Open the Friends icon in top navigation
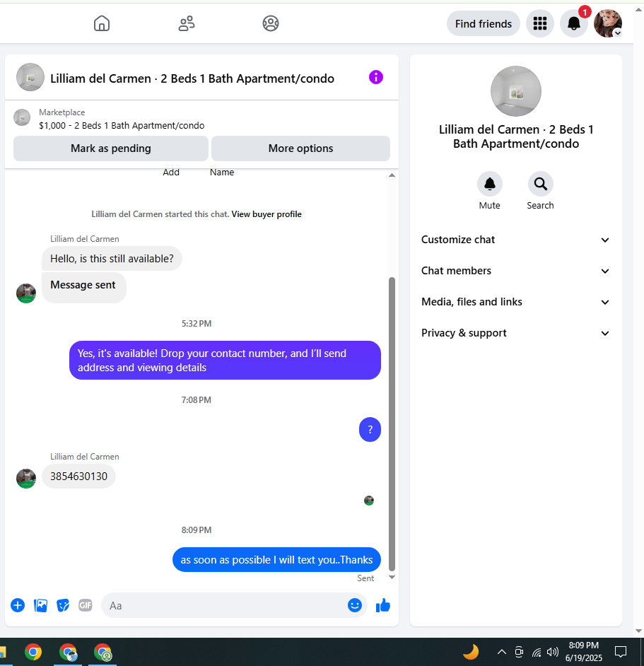644x666 pixels. tap(187, 23)
